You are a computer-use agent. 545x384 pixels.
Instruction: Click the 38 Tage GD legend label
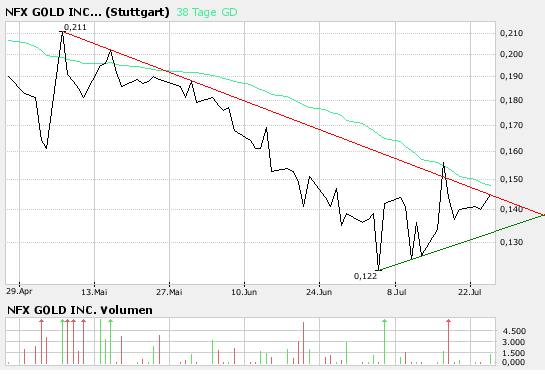click(x=207, y=12)
